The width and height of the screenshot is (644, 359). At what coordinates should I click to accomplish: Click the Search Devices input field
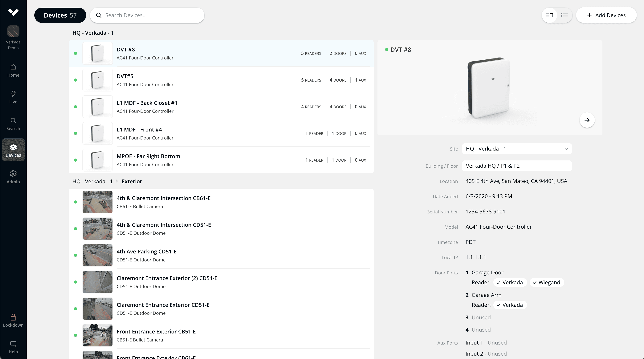[150, 15]
